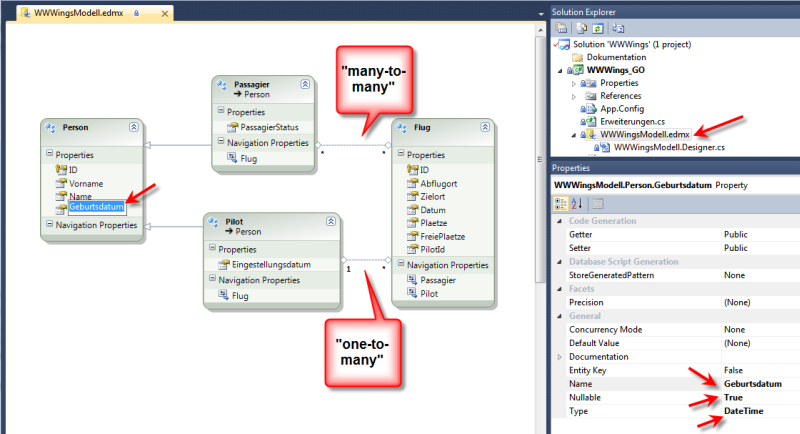The height and width of the screenshot is (434, 800).
Task: Select Abflugort property in Flug entity
Action: (438, 184)
